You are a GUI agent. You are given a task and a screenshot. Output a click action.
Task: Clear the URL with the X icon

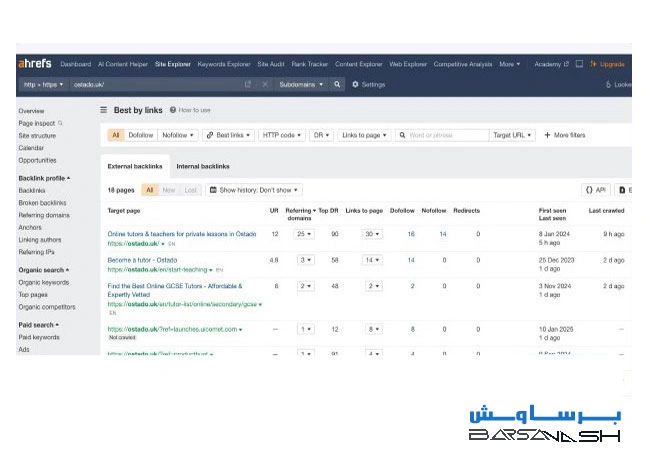[264, 85]
